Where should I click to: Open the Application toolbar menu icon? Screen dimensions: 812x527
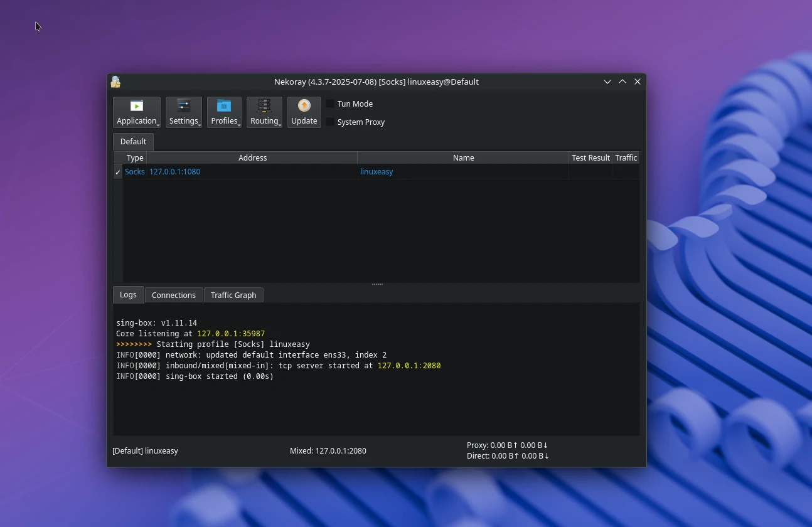pyautogui.click(x=136, y=106)
